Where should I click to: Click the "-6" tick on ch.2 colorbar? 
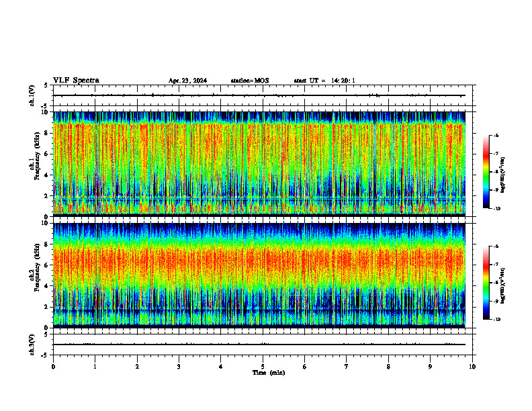pos(496,246)
